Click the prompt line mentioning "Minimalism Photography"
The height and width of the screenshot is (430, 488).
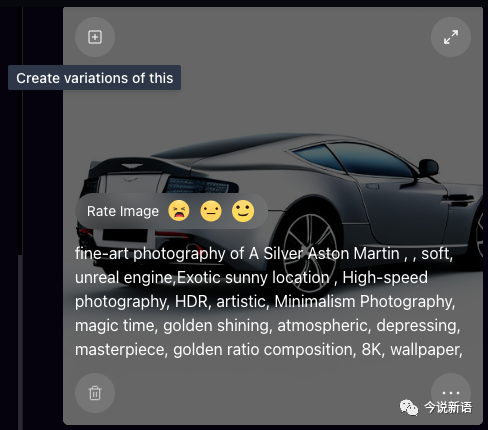pos(265,302)
